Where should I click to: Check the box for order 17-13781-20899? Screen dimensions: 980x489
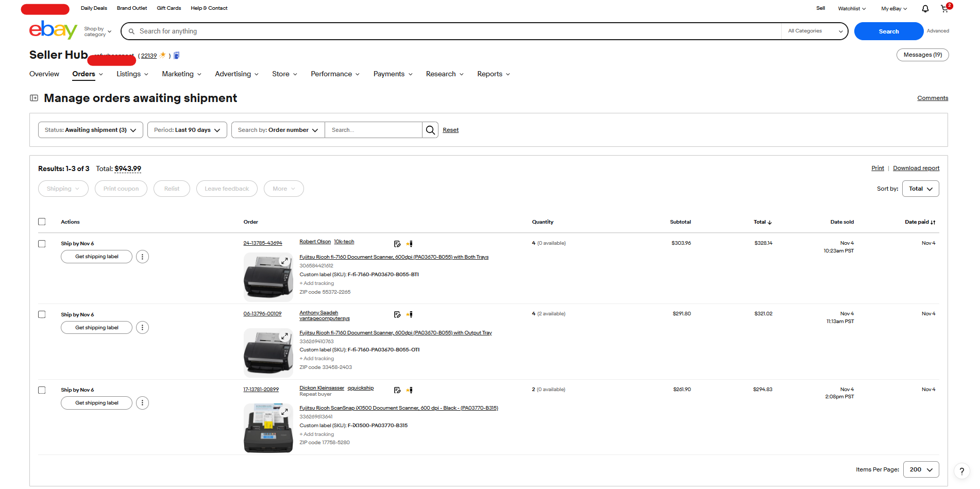42,390
